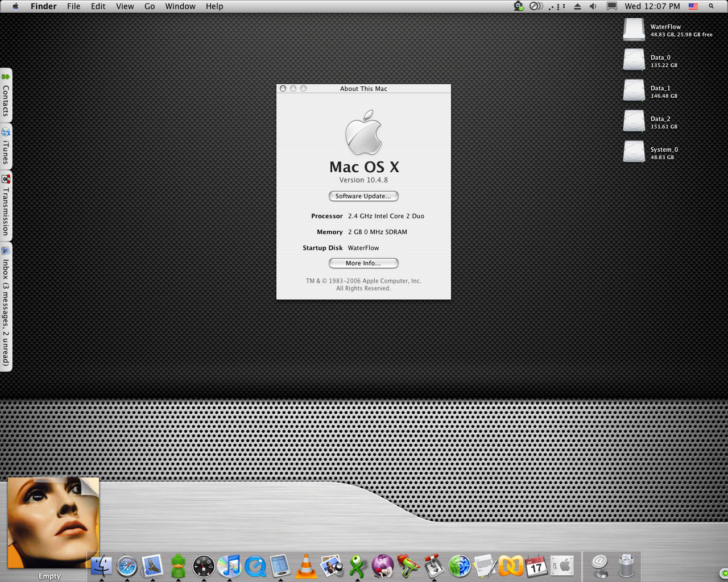Open ray gun icon in Dock
The image size is (728, 582).
[408, 566]
